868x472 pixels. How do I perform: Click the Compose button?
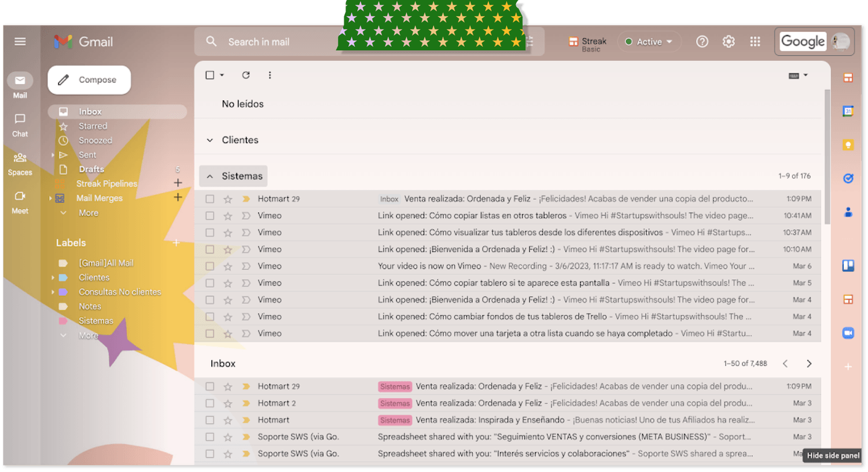coord(89,80)
